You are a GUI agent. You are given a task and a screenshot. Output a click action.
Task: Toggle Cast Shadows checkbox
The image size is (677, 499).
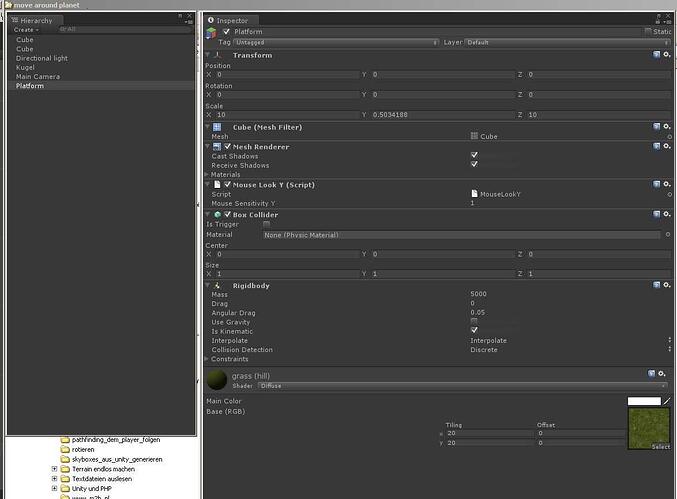[x=474, y=155]
